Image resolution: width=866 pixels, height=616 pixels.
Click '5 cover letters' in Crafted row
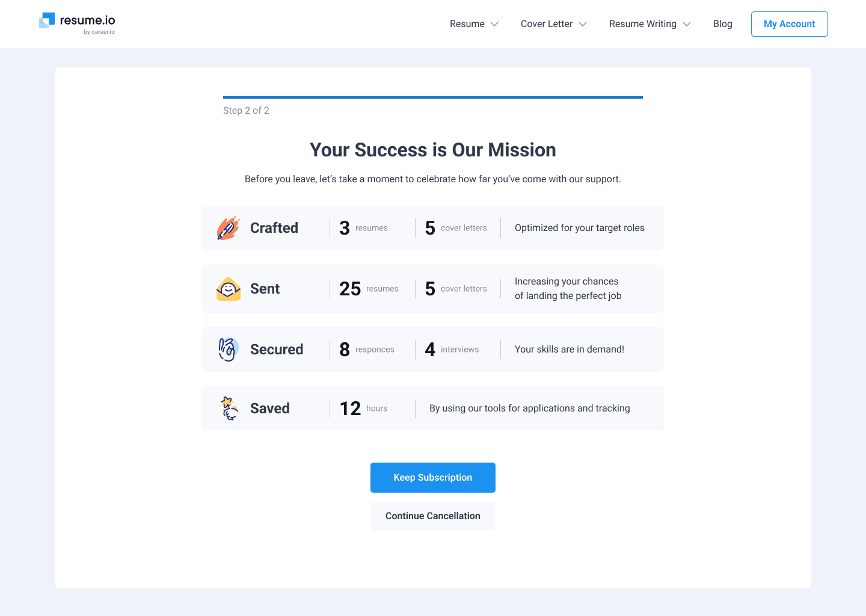click(x=456, y=228)
